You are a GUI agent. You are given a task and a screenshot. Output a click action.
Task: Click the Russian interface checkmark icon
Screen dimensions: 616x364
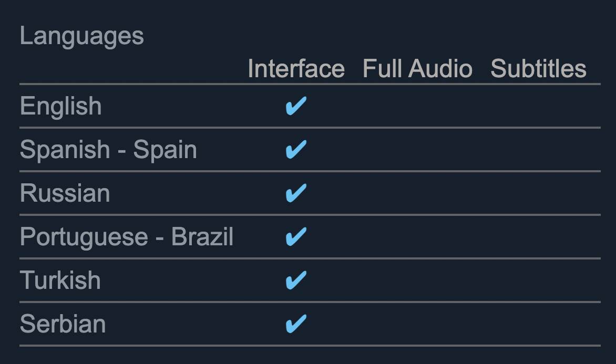coord(295,193)
